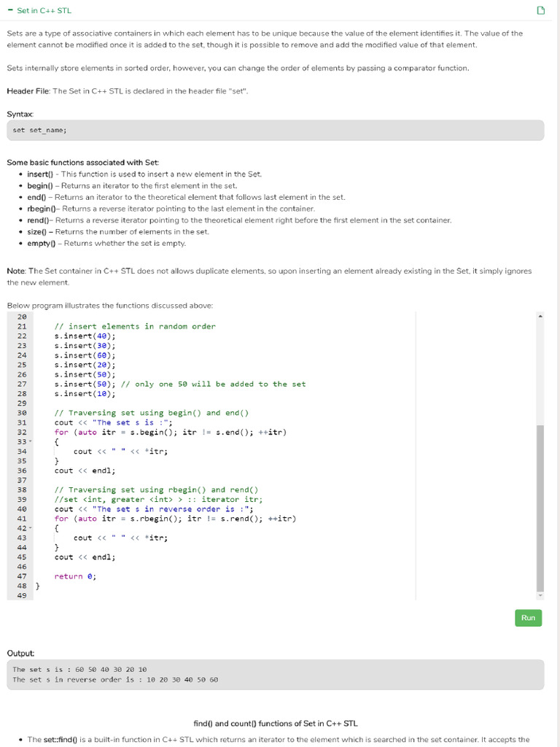Place cursor on the return 0 line
This screenshot has width=560, height=747.
tap(75, 576)
